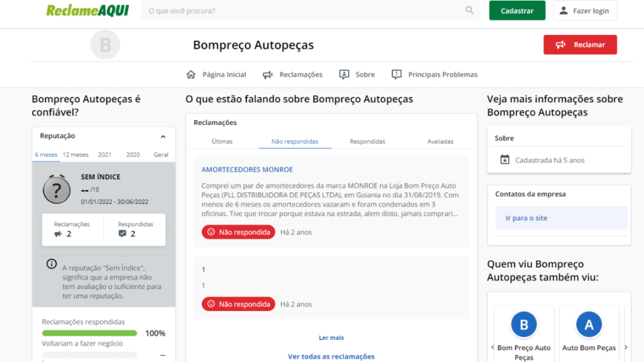This screenshot has width=644, height=362.
Task: Open the AMORTECEDORES MONROE complaint link
Action: pos(247,170)
